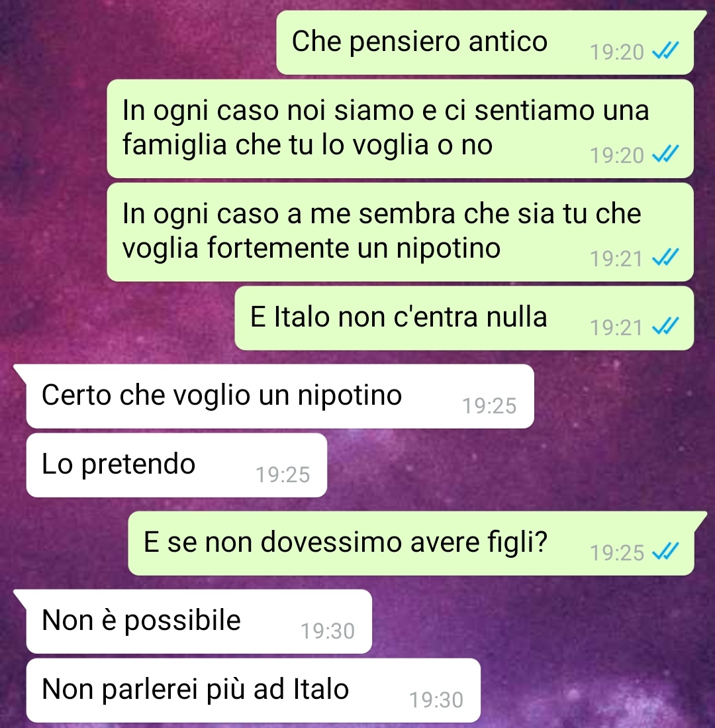Select the 'Certo che voglio un nipotino' message

[280, 396]
